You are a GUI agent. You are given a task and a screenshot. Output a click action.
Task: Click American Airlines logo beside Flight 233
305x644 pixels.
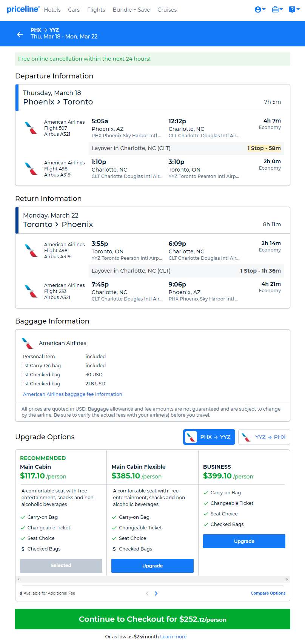(x=31, y=291)
